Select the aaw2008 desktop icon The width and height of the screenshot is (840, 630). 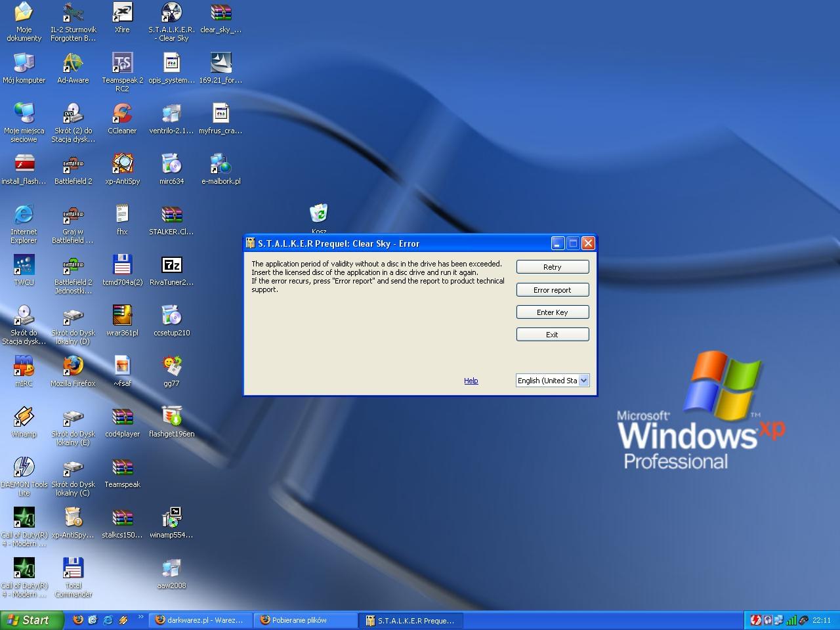click(171, 574)
